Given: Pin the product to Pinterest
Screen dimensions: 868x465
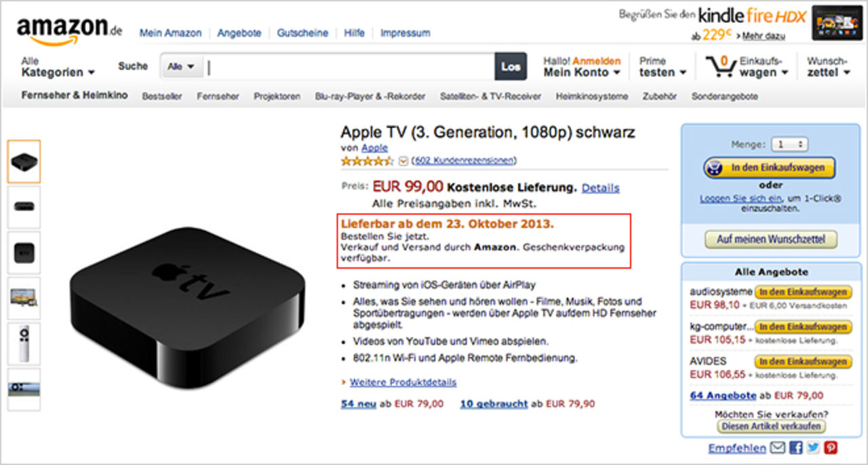Looking at the screenshot, I should coord(829,447).
